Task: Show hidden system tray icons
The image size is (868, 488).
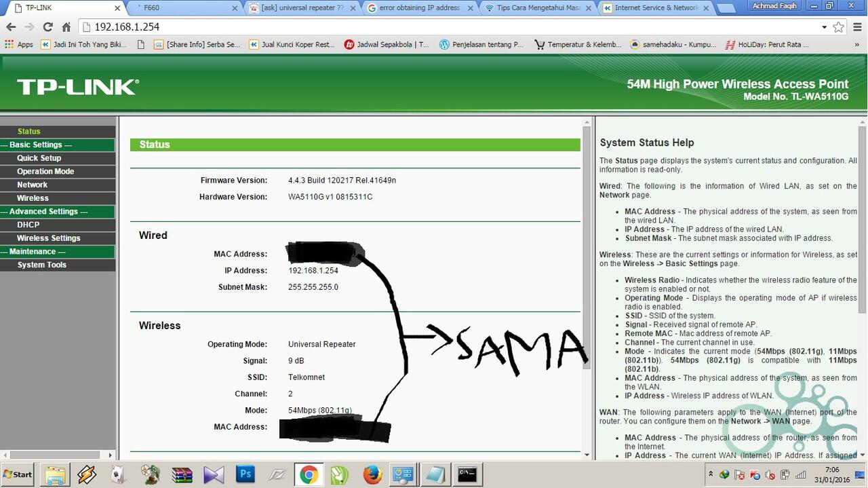Action: [711, 474]
